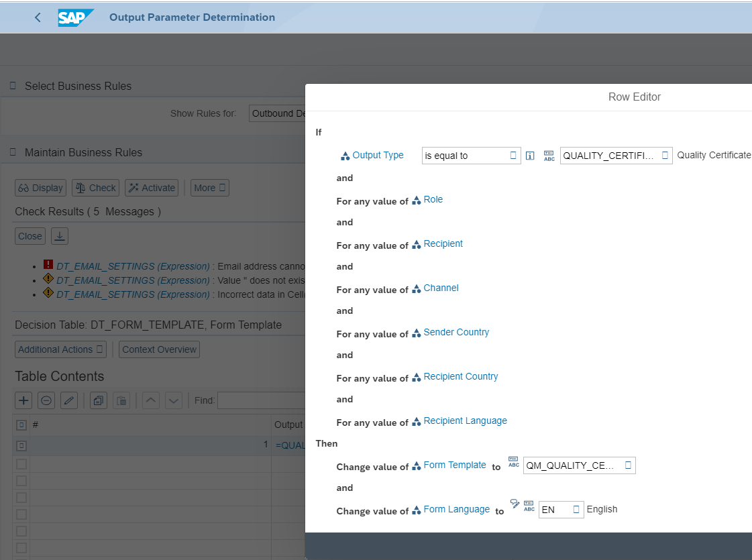Click the pencil icon beside Form Language
Image resolution: width=752 pixels, height=560 pixels.
[515, 504]
